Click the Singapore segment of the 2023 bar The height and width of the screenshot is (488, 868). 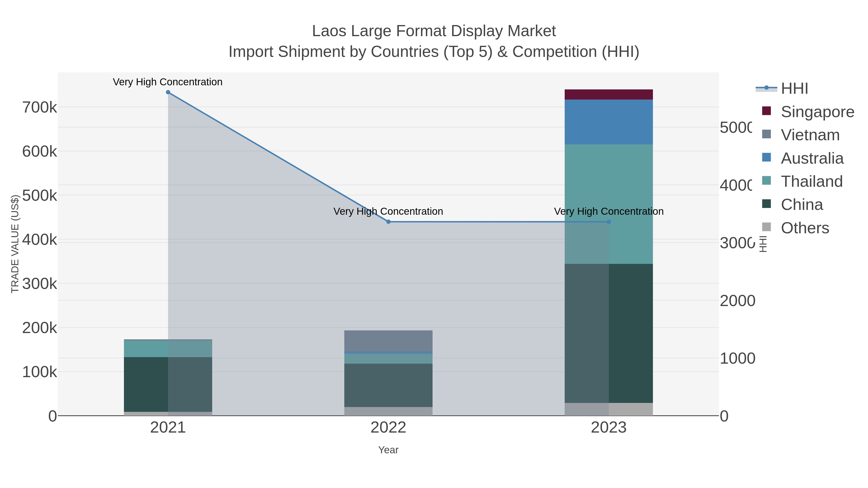(609, 95)
